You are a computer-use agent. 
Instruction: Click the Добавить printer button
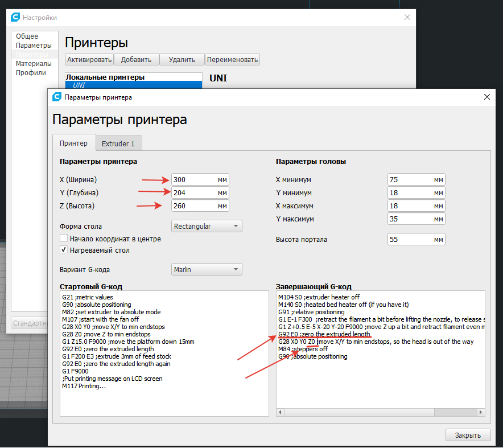pyautogui.click(x=137, y=59)
